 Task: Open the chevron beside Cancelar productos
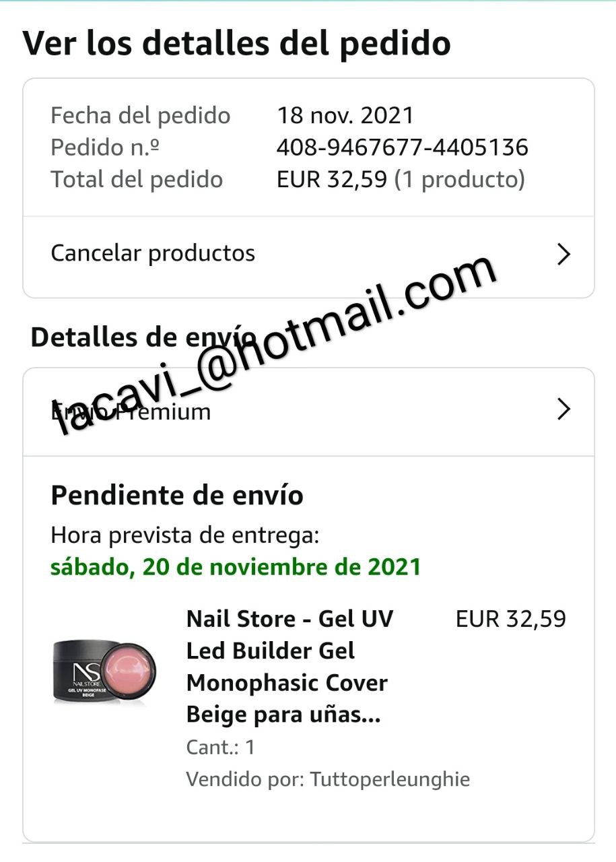[x=564, y=255]
